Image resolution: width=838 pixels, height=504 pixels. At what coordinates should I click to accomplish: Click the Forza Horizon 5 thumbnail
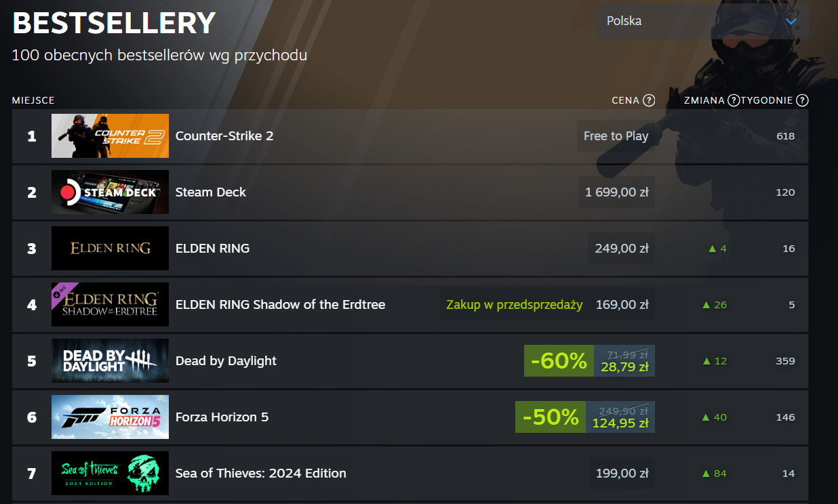pos(110,417)
